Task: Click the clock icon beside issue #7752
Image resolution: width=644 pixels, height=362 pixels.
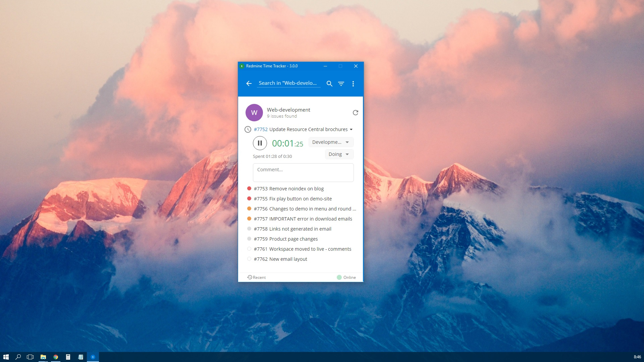Action: point(248,129)
